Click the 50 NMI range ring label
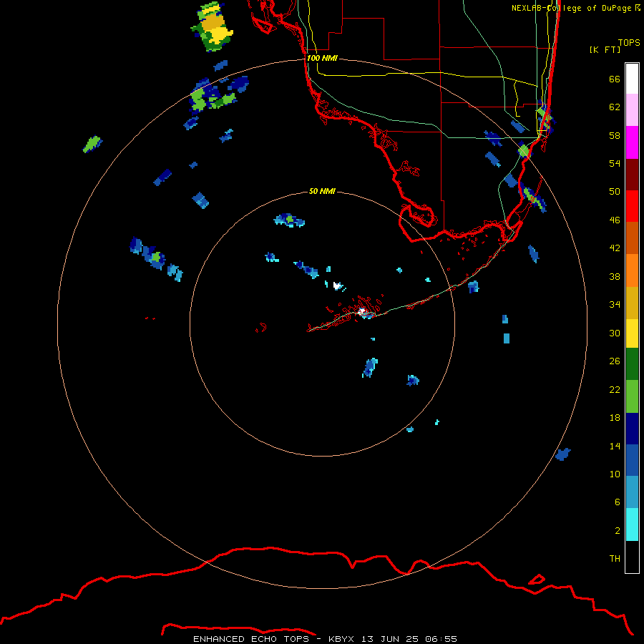 [322, 191]
